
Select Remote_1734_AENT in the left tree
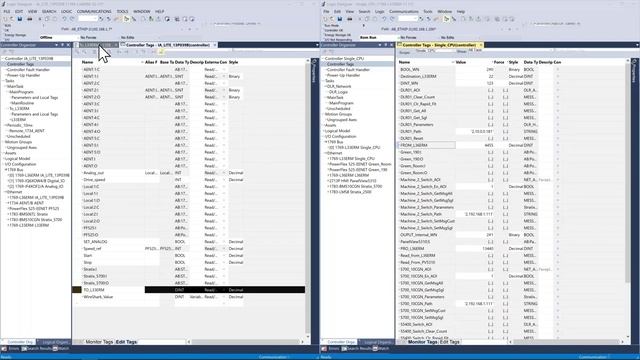coord(27,131)
